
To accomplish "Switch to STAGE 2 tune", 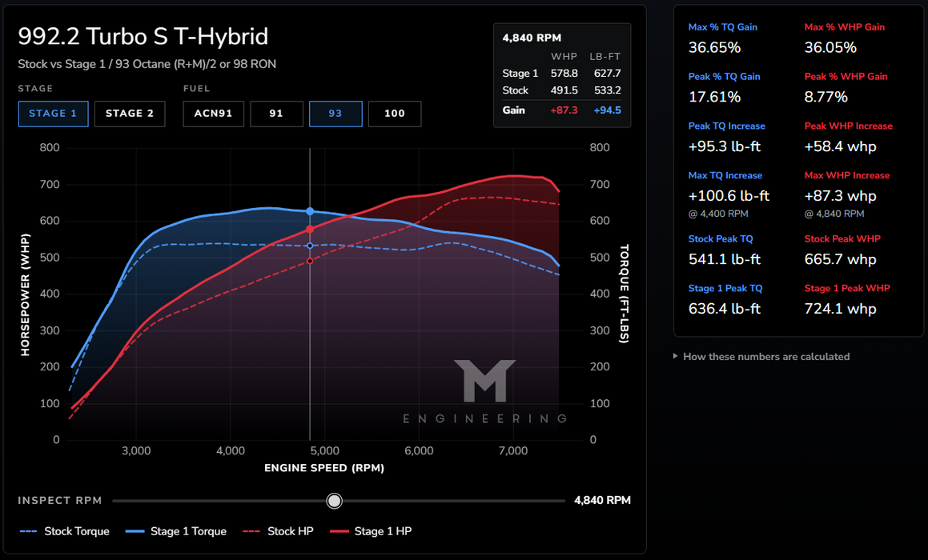I will 130,114.
